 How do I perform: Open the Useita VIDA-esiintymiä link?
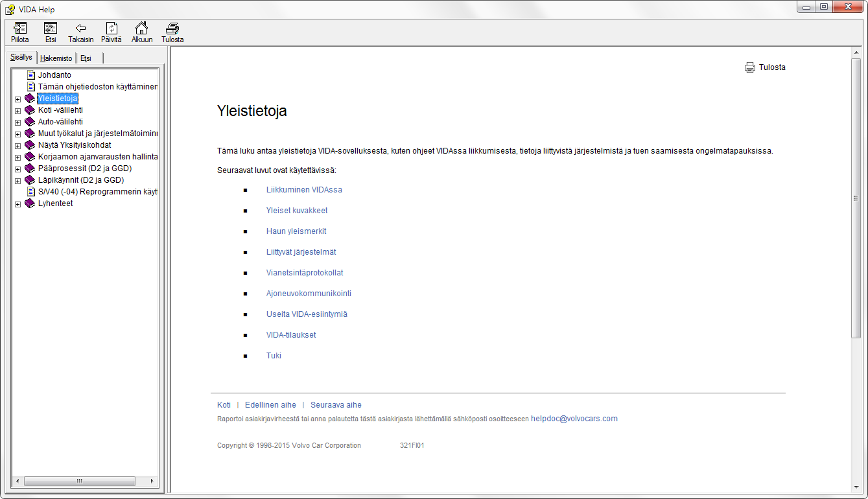coord(307,314)
